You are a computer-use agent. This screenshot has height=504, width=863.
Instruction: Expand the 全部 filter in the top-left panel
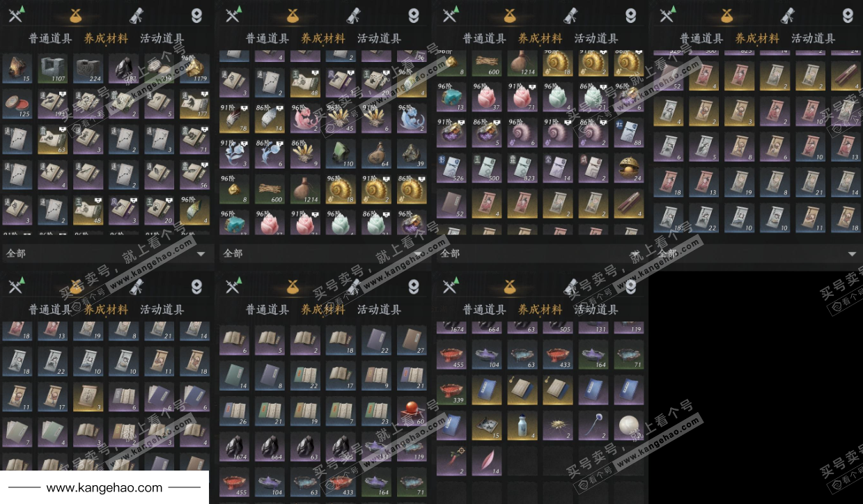pyautogui.click(x=106, y=253)
